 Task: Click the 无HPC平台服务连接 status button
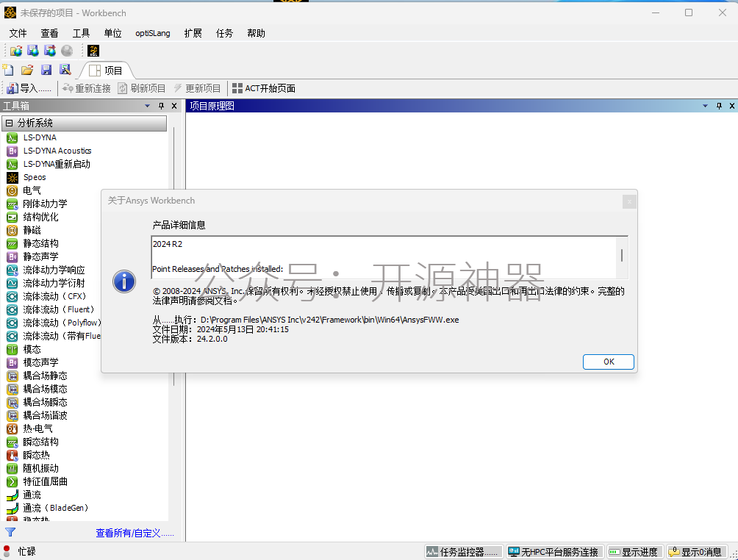(x=555, y=551)
